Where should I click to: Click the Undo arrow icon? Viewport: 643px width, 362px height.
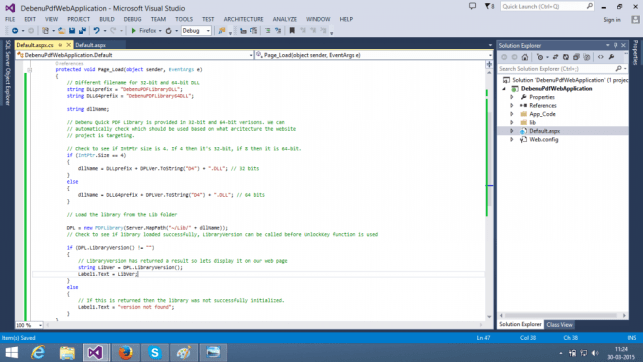coord(96,30)
